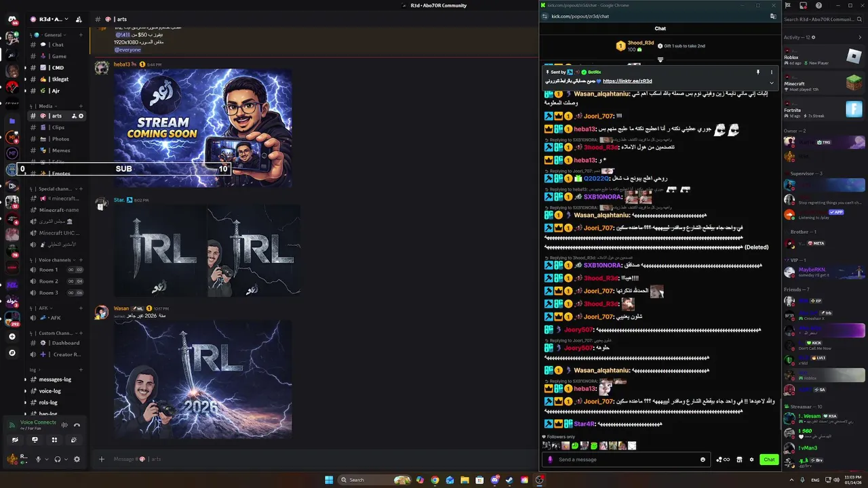This screenshot has width=868, height=488.
Task: Collapse the AFK category
Action: 41,308
